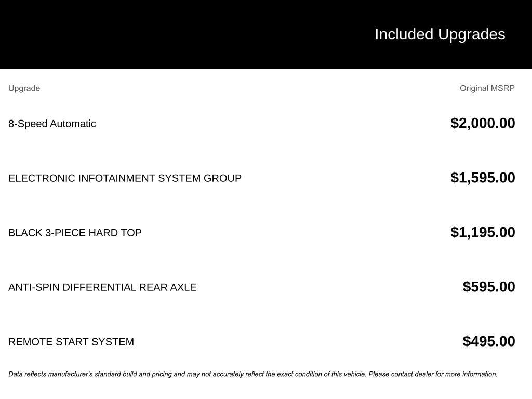
Task: Click the $595.00 price
Action: pyautogui.click(x=489, y=287)
